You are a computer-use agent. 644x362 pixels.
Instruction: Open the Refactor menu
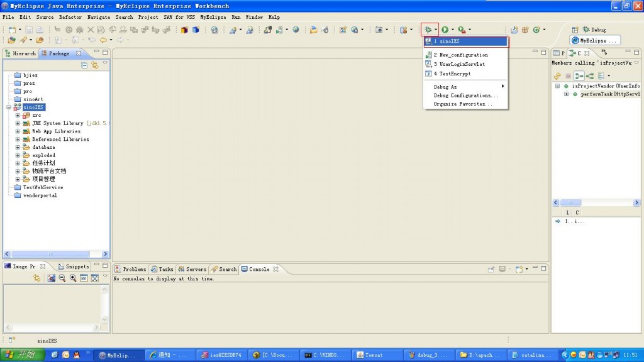pos(70,17)
